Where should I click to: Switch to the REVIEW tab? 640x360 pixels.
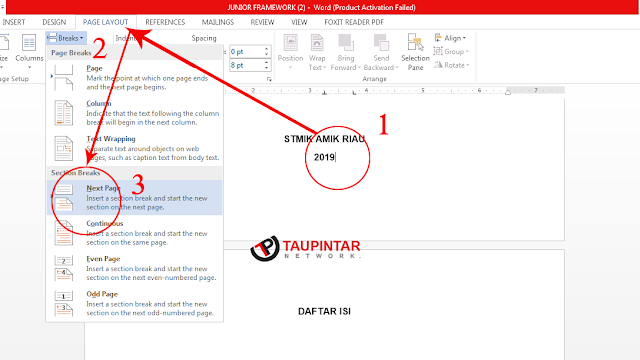[262, 22]
